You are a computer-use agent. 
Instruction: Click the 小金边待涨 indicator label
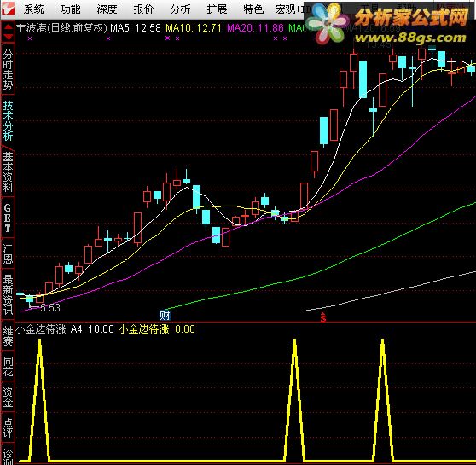[41, 329]
